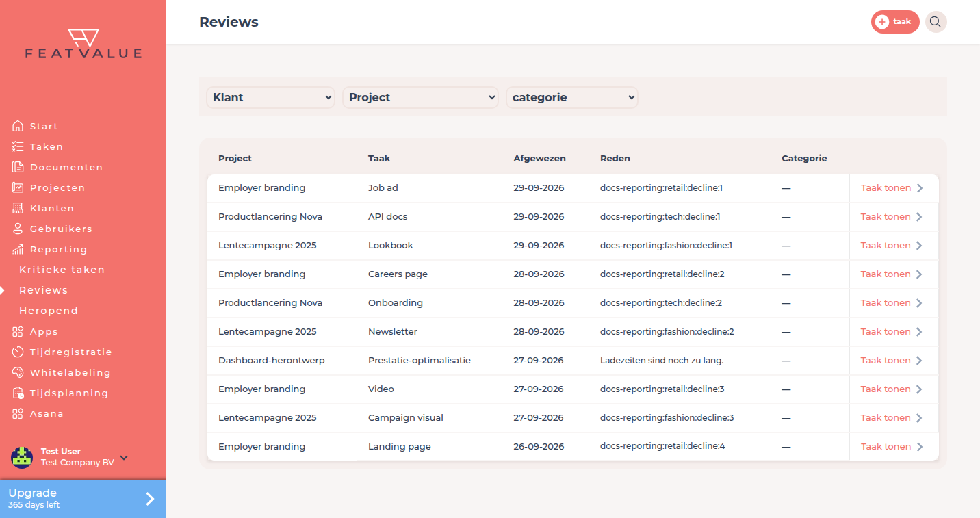Expand the Test User account menu arrow
This screenshot has height=518, width=980.
tap(124, 457)
